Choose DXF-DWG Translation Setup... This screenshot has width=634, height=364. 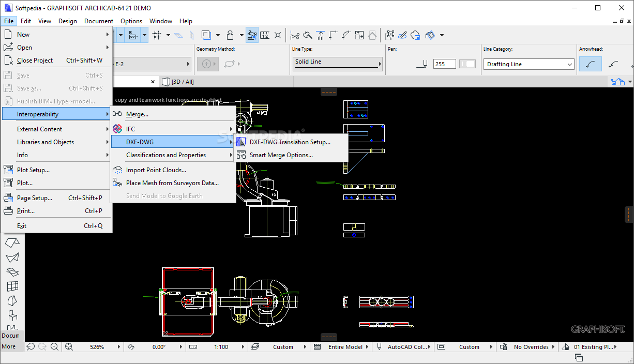[x=291, y=142]
